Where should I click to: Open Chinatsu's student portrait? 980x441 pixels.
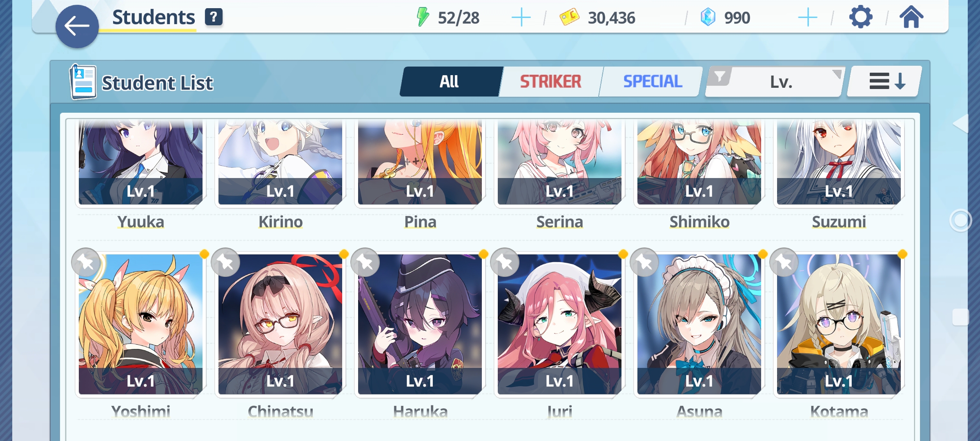280,324
